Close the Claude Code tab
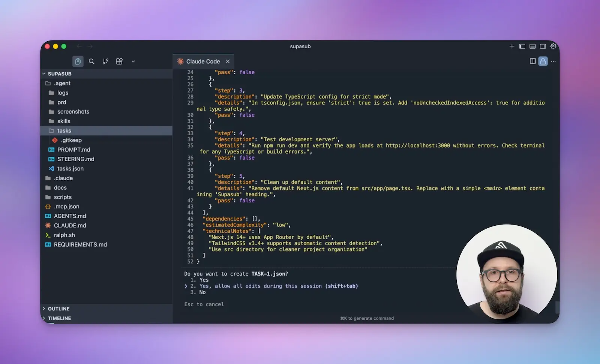600x364 pixels. coord(228,61)
